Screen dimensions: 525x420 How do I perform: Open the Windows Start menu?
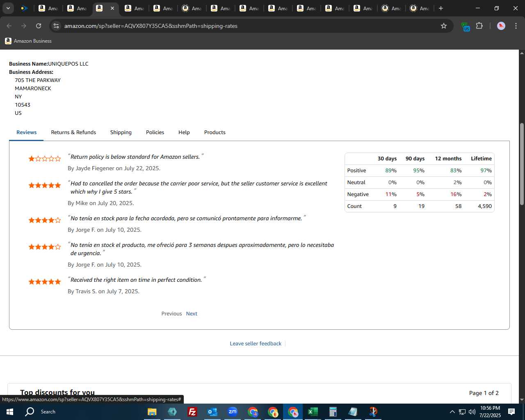click(10, 412)
